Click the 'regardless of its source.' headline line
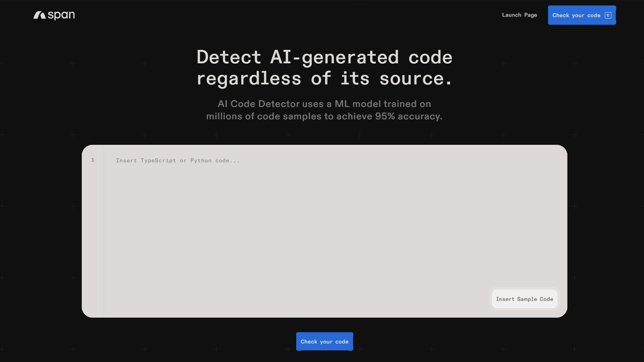 [x=324, y=79]
